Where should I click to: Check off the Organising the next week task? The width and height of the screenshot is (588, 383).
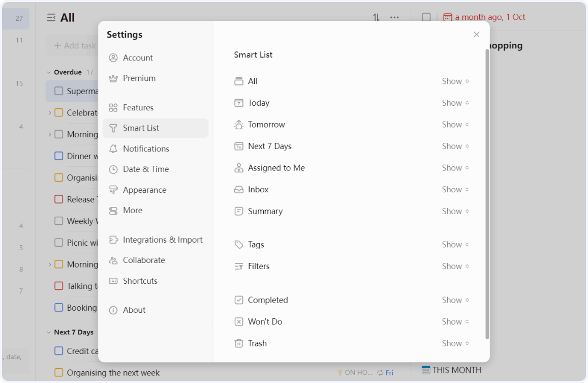[x=59, y=372]
